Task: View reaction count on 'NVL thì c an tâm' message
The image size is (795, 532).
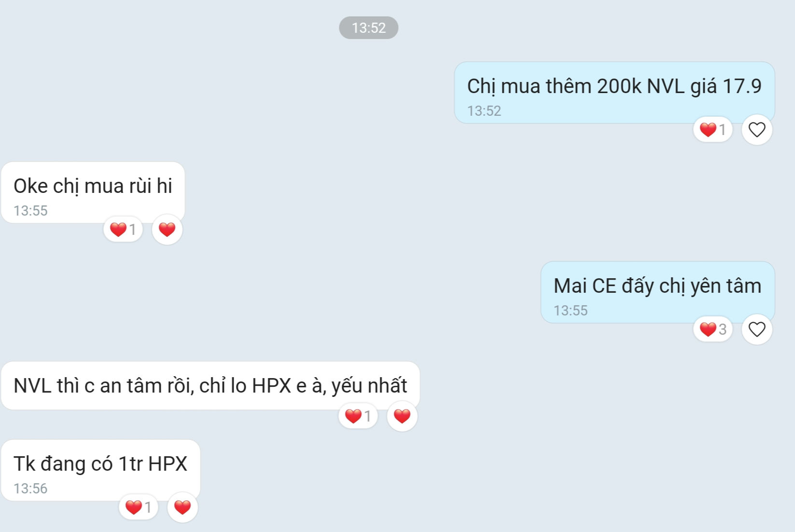Action: 358,416
